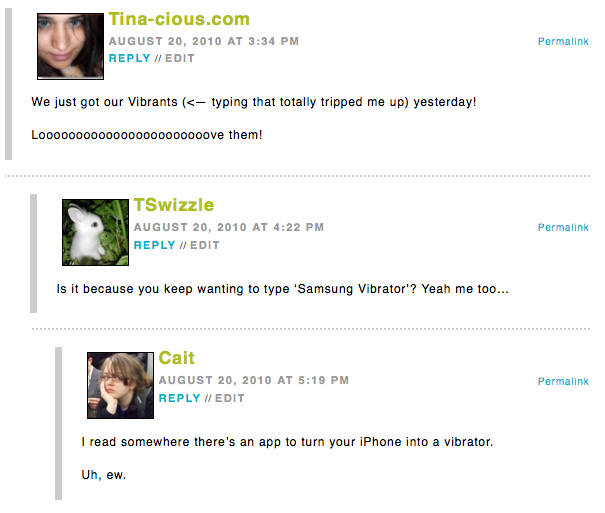The width and height of the screenshot is (605, 513).
Task: Edit Cait's comment
Action: pos(230,398)
